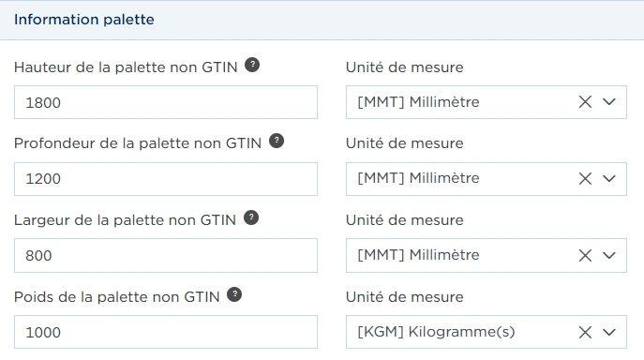This screenshot has height=360, width=644.
Task: Expand the Poids unit dropdown arrow
Action: pos(609,332)
